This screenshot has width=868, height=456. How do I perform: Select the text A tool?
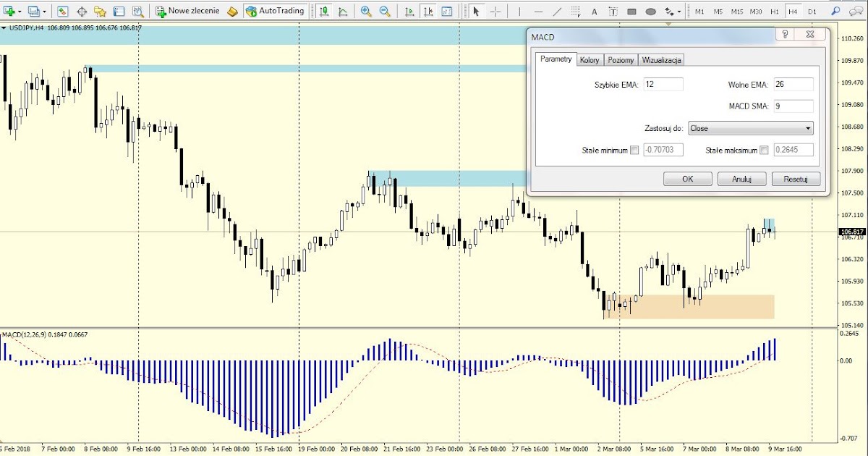tap(594, 12)
